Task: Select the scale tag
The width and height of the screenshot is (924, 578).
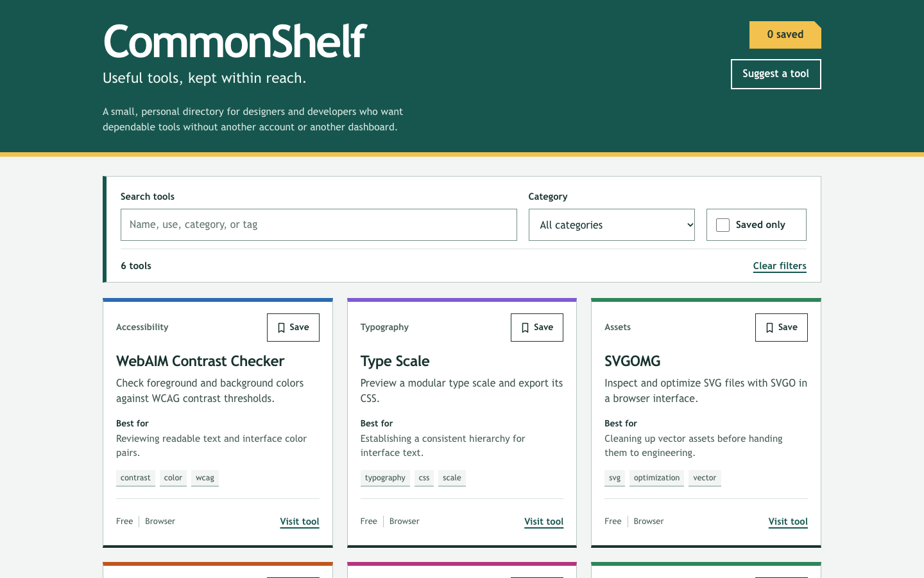Action: (452, 478)
